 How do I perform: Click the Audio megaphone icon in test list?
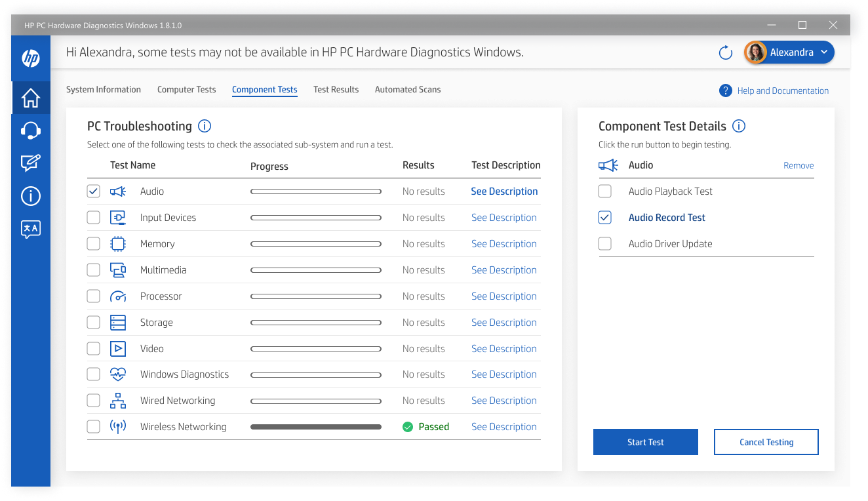[118, 191]
